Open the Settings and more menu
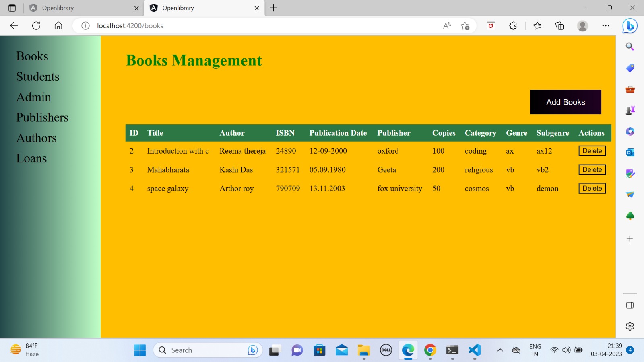The height and width of the screenshot is (362, 644). (606, 25)
